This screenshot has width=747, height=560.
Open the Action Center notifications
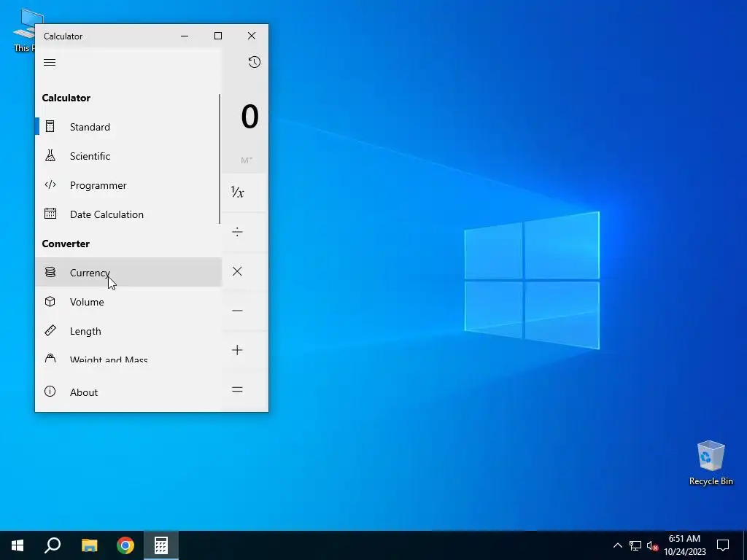click(723, 545)
